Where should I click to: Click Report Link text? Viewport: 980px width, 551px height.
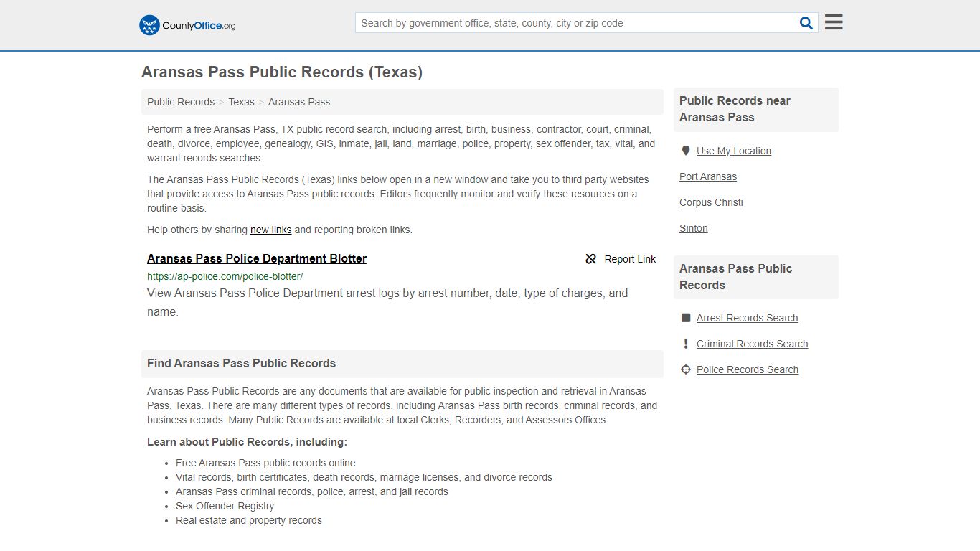pyautogui.click(x=630, y=259)
